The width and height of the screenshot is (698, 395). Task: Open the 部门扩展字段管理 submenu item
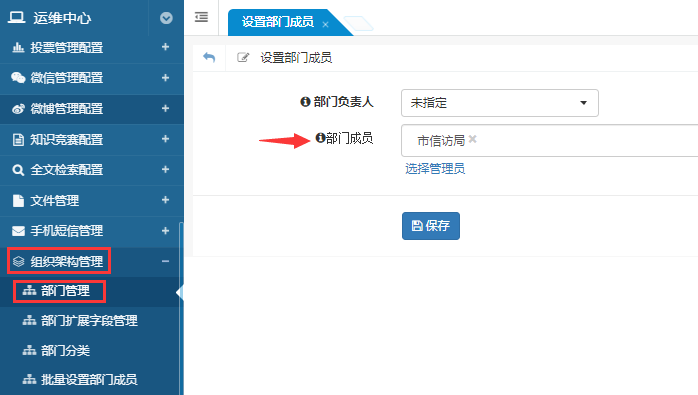pyautogui.click(x=89, y=321)
